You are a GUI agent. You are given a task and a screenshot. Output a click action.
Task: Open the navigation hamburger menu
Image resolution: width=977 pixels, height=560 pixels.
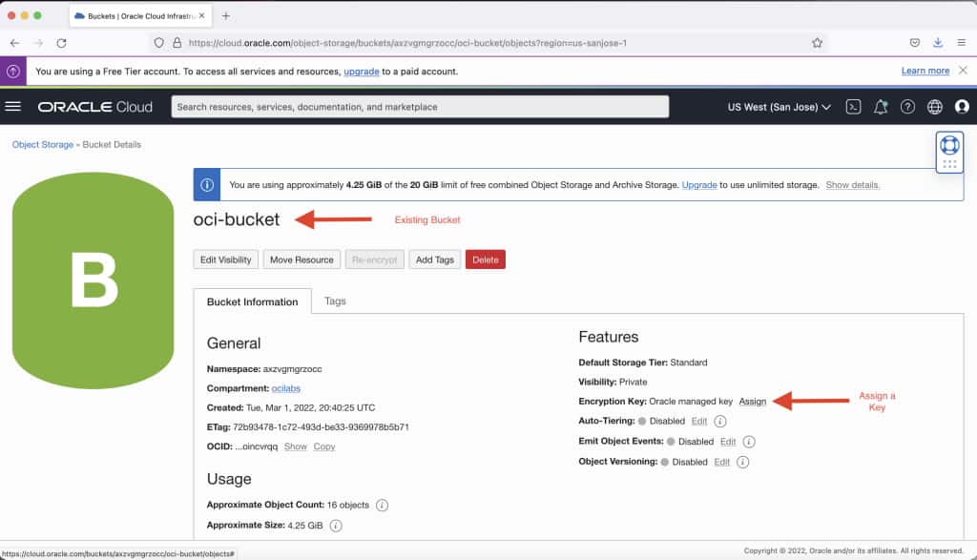tap(13, 106)
